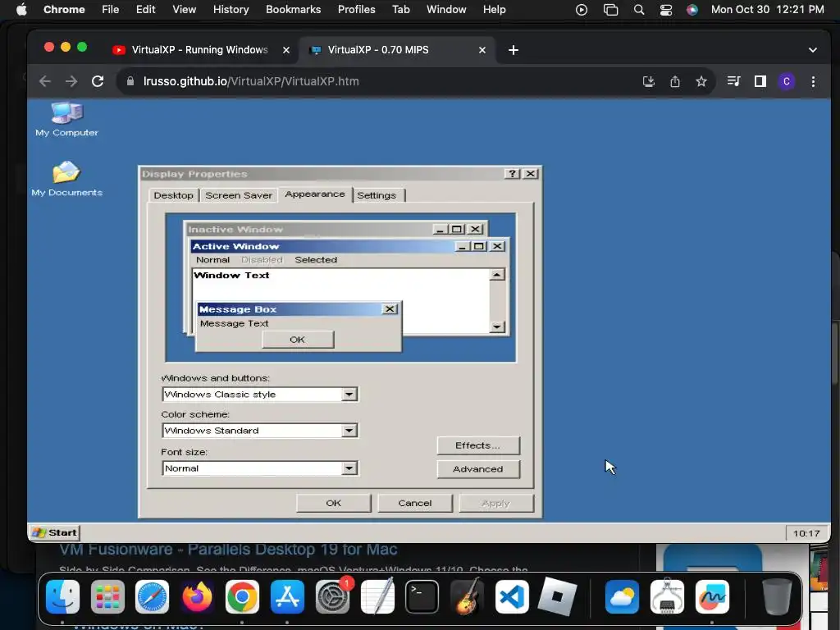Click Chrome's forward arrow
This screenshot has width=840, height=630.
(x=71, y=81)
